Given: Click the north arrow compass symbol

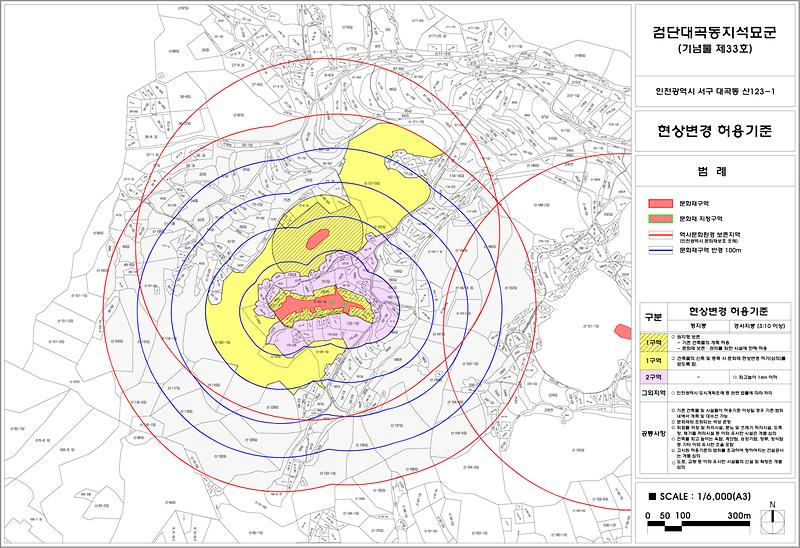Looking at the screenshot, I should coord(773,517).
